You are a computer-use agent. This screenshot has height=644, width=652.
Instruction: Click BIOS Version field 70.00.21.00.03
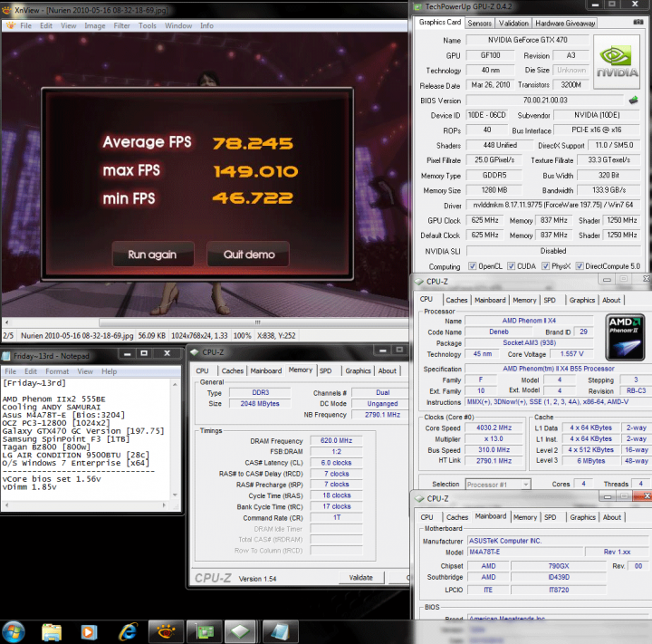545,101
